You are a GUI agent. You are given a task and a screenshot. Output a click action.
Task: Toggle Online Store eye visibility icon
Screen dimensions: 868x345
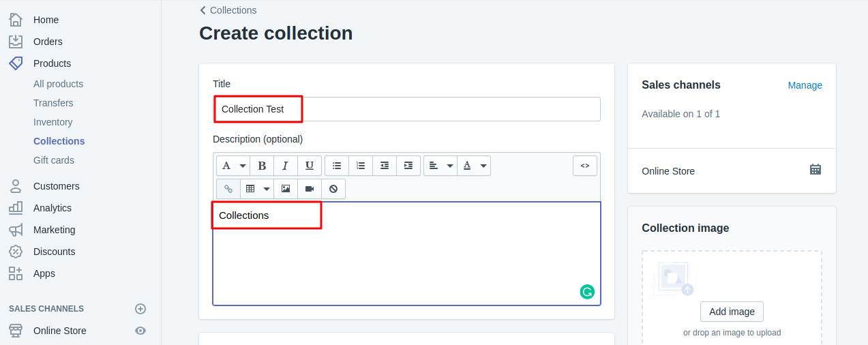pos(140,331)
